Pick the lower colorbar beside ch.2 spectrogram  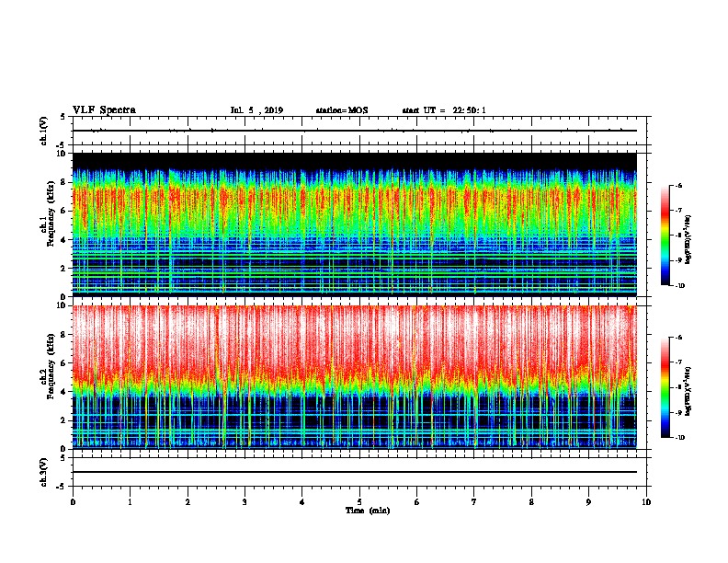(665, 387)
